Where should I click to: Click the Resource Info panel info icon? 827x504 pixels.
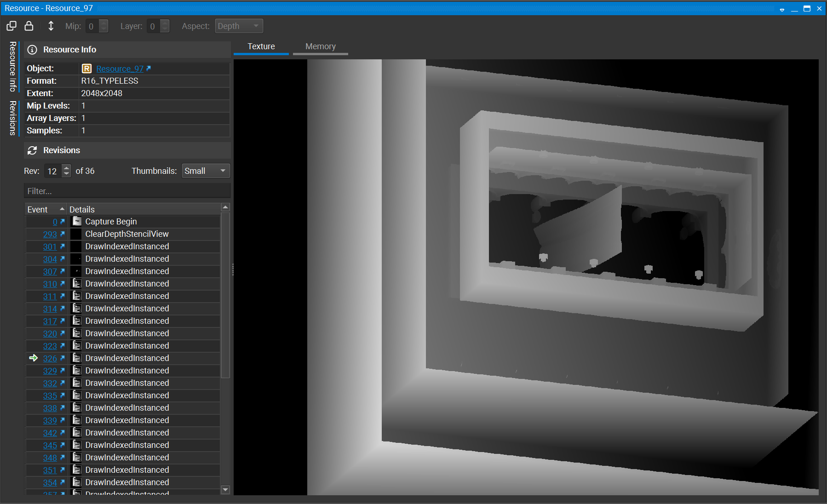point(31,50)
